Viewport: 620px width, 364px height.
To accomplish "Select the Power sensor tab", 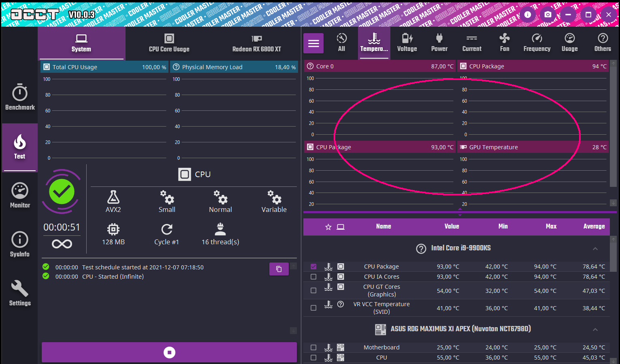I will 439,43.
